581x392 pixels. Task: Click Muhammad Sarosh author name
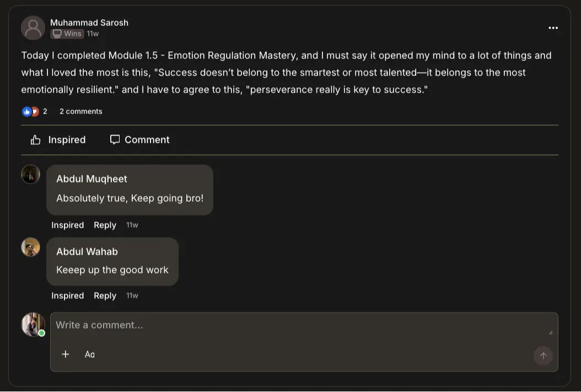(x=89, y=23)
